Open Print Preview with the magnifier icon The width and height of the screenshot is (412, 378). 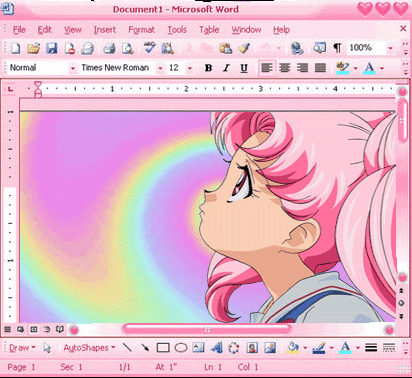click(127, 49)
